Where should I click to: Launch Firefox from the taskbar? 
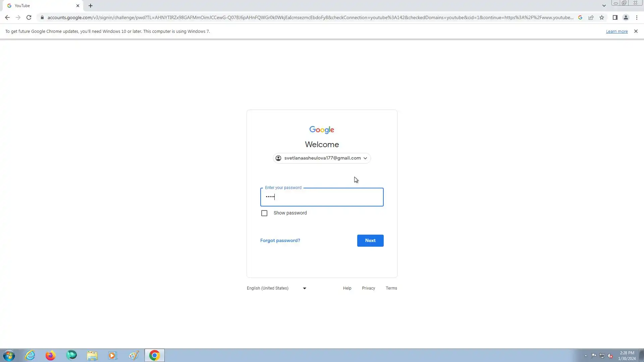(51, 355)
